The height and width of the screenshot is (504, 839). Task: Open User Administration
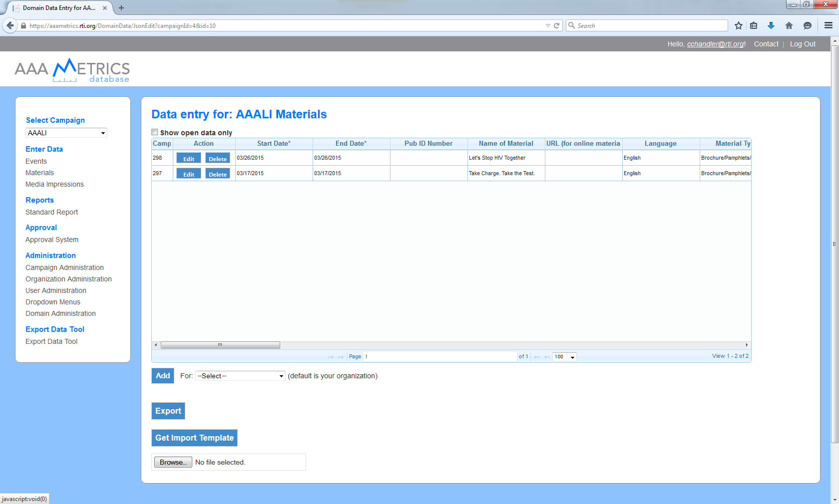56,290
